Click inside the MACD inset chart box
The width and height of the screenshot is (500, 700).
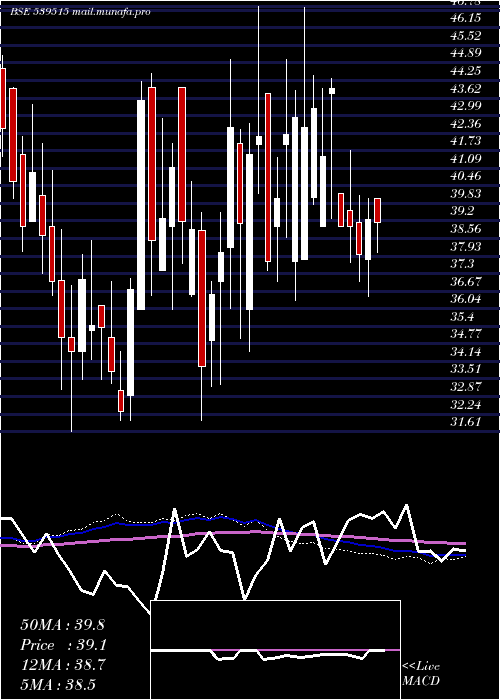(x=275, y=650)
